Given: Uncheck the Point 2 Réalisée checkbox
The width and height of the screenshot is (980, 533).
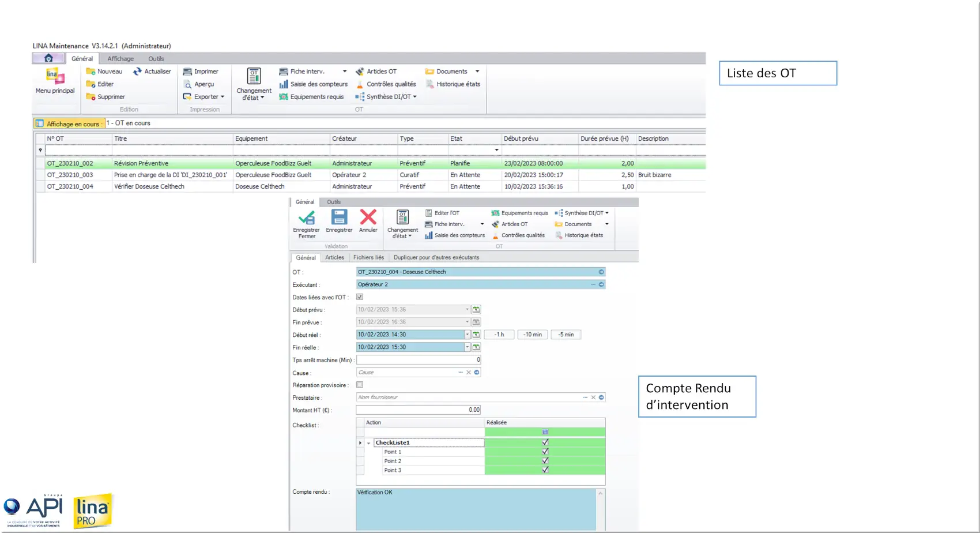Looking at the screenshot, I should (545, 461).
